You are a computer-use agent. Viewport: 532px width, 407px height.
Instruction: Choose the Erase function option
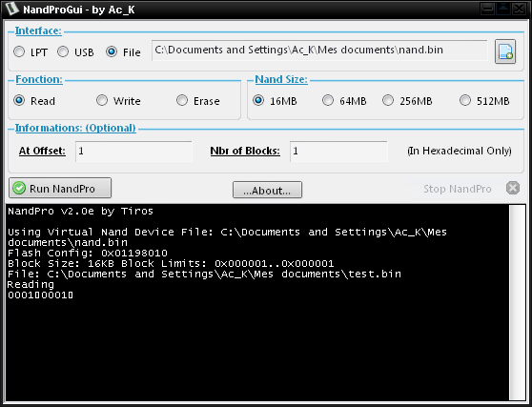pos(182,100)
